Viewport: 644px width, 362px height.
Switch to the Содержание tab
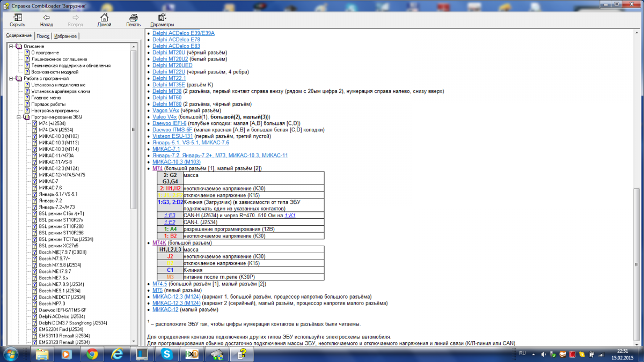coord(19,35)
